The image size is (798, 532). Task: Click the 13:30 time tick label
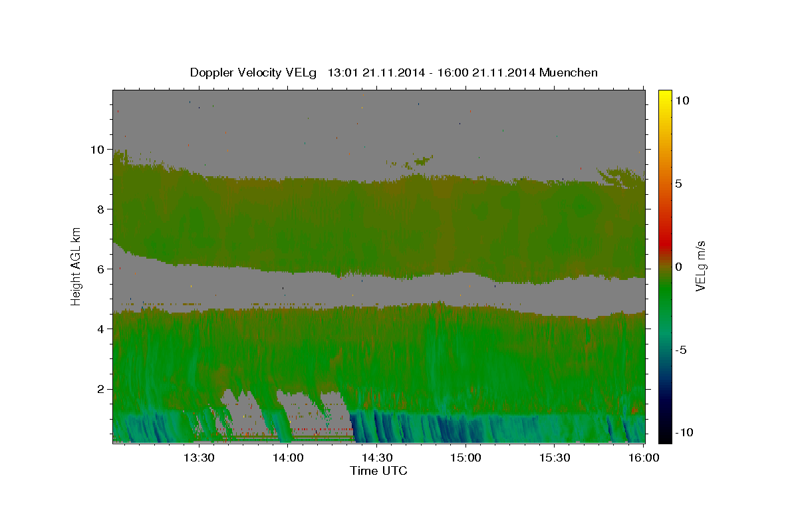tap(199, 458)
